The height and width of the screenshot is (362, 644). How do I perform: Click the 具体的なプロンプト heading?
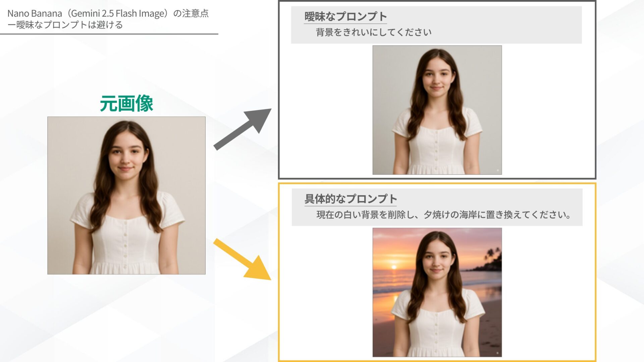click(x=350, y=199)
